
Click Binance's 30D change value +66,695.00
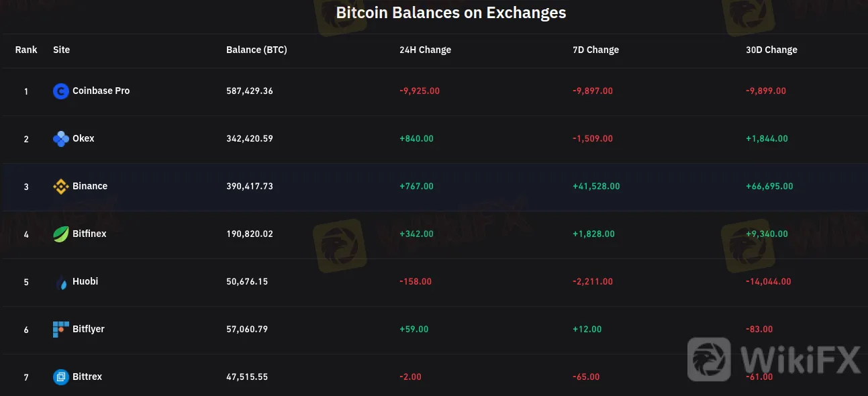click(769, 186)
